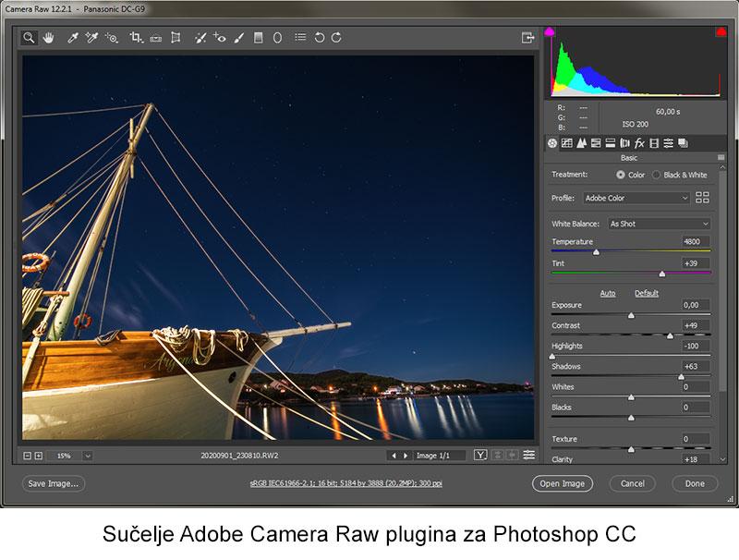This screenshot has height=560, width=739.
Task: Click the Auto tone link
Action: tap(608, 294)
